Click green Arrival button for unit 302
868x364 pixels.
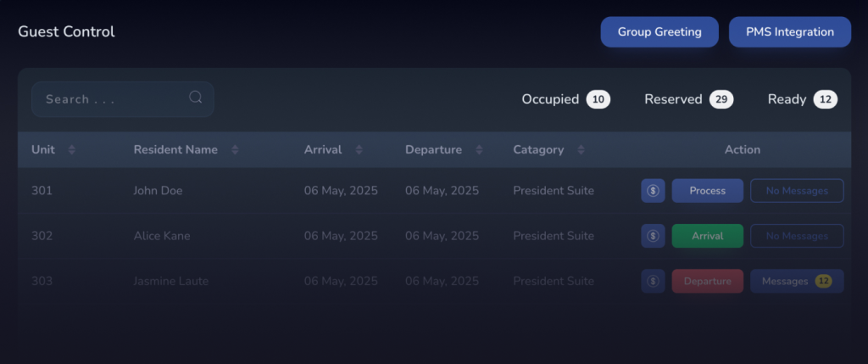pyautogui.click(x=708, y=236)
